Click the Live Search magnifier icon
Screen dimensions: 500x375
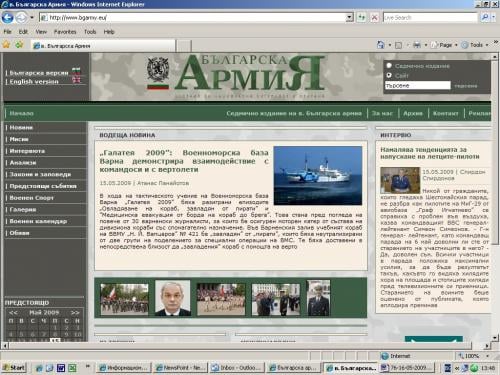point(485,17)
